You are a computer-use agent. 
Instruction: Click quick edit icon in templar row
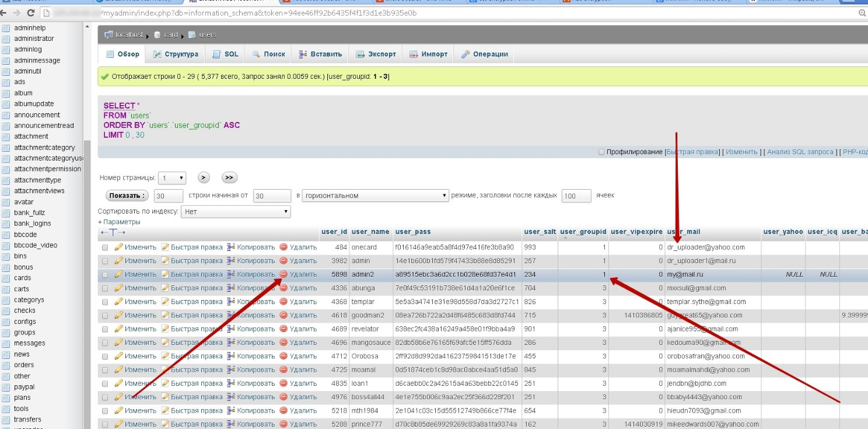pyautogui.click(x=165, y=302)
